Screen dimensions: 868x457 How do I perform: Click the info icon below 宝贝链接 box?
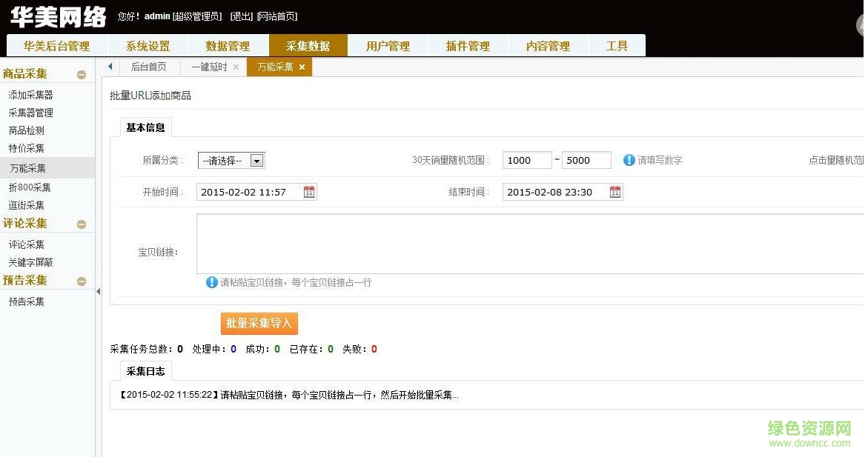212,282
